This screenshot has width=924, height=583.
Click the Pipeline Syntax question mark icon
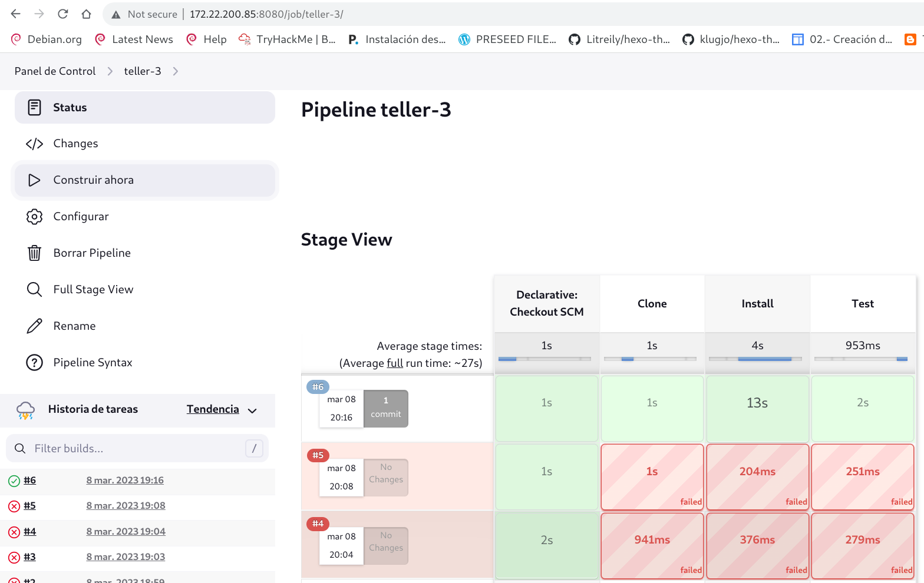point(34,363)
